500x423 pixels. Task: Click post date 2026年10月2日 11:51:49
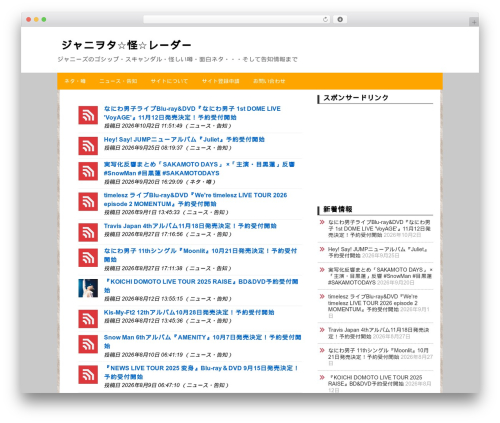coord(153,126)
